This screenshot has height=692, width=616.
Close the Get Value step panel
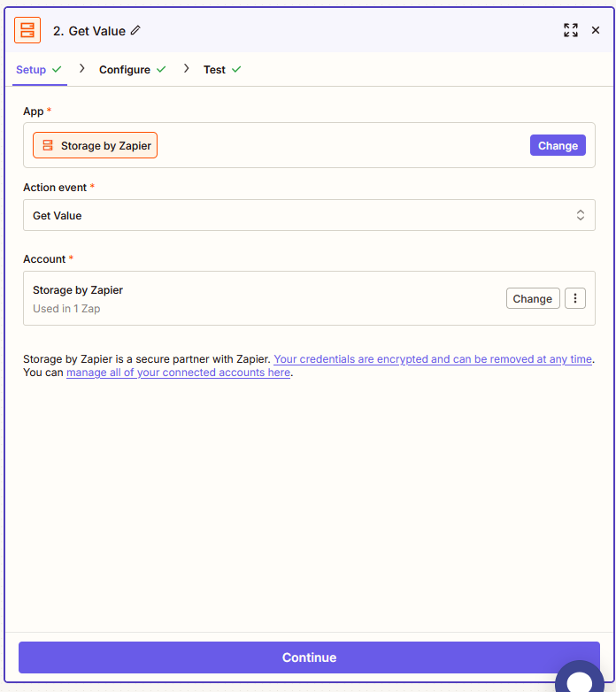(x=596, y=30)
